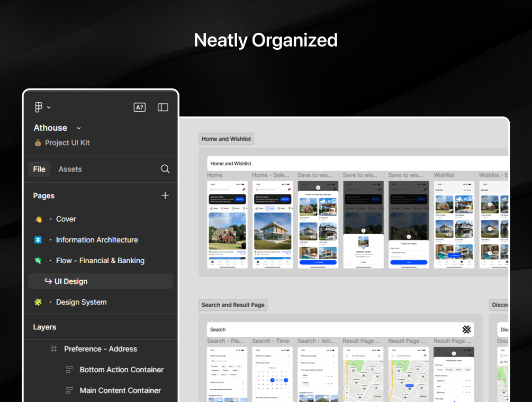
Task: Click the blue arrow icon for Information Architecture
Action: [x=38, y=240]
